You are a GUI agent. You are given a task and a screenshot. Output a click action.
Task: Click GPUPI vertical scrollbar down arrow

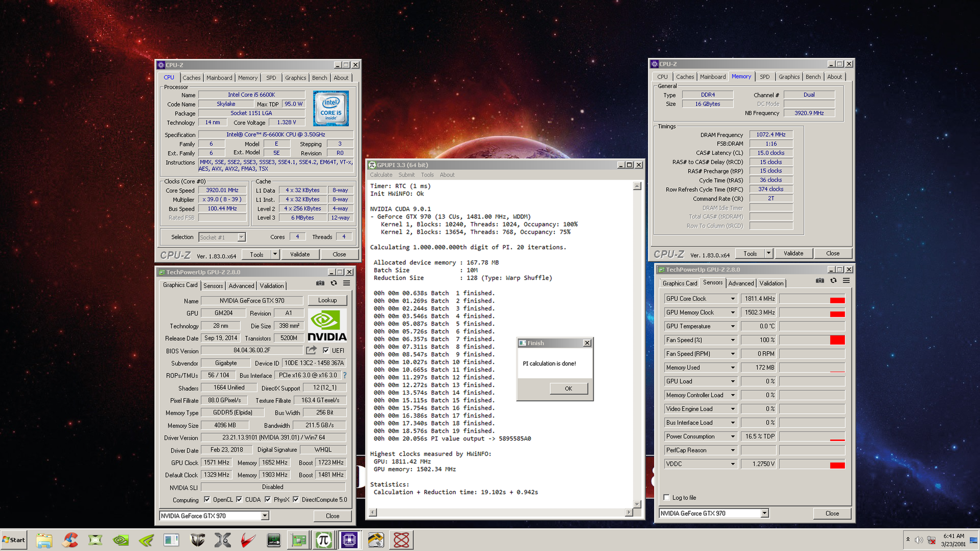(637, 504)
